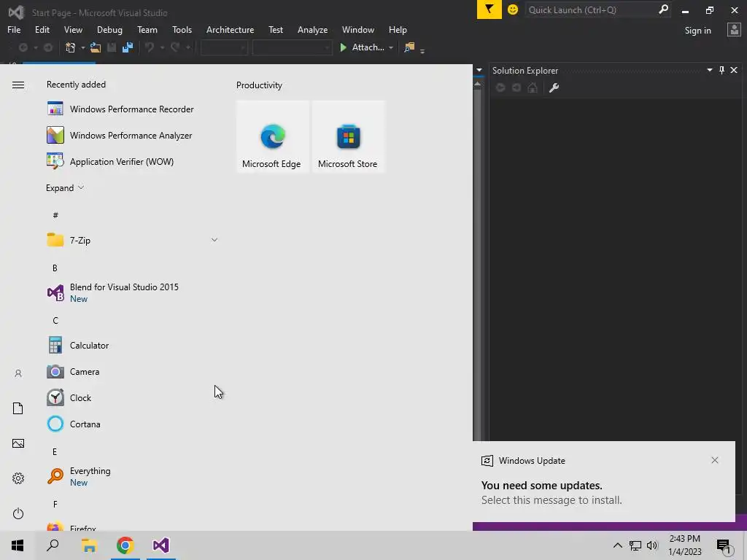Open the File menu

click(14, 29)
